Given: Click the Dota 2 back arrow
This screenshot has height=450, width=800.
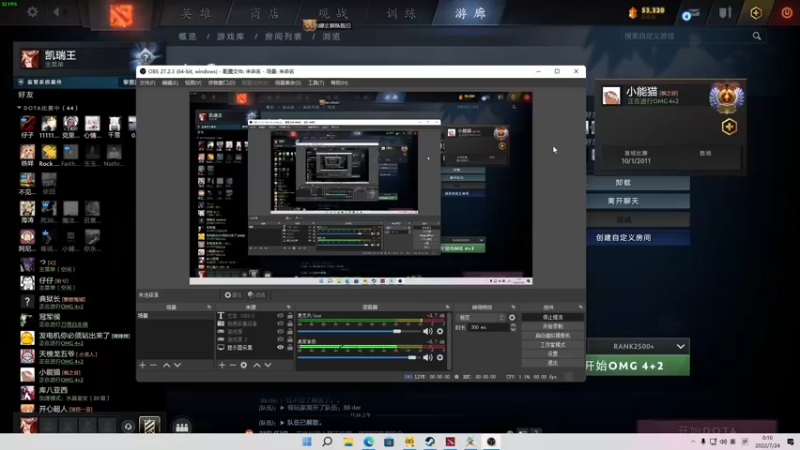Looking at the screenshot, I should pos(57,12).
